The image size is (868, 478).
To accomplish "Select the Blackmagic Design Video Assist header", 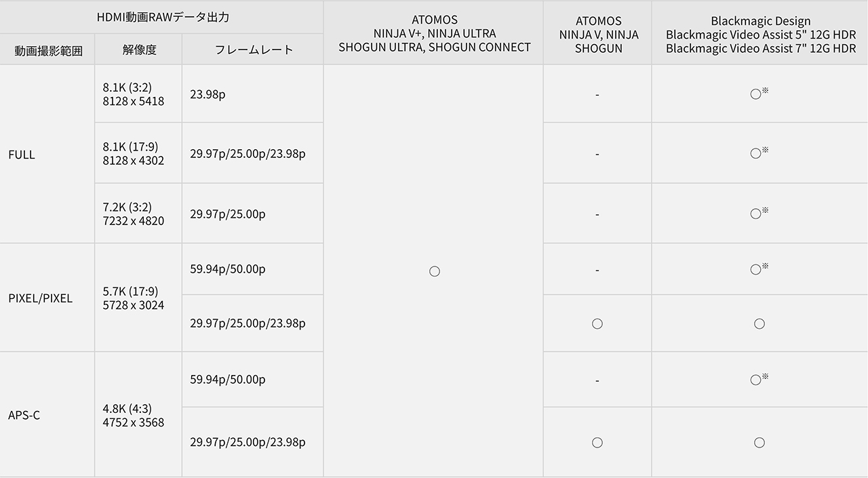I will click(760, 35).
